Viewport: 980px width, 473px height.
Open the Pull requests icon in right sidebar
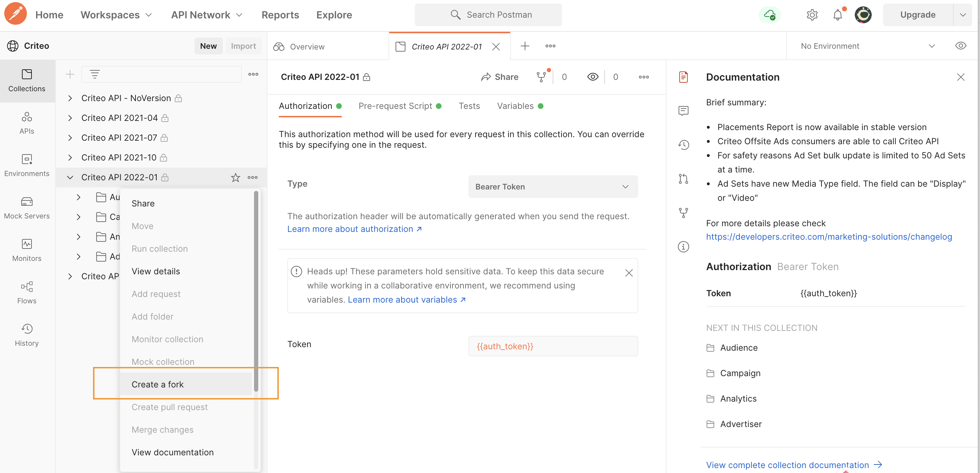(x=683, y=179)
